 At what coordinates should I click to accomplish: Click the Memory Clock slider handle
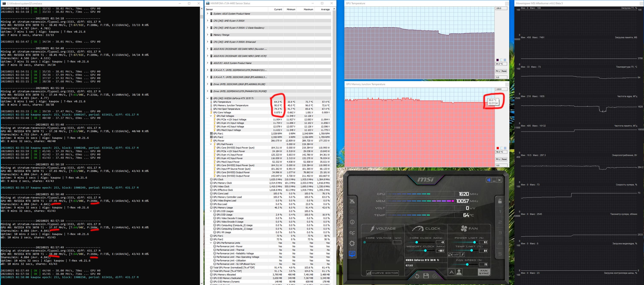(x=425, y=250)
